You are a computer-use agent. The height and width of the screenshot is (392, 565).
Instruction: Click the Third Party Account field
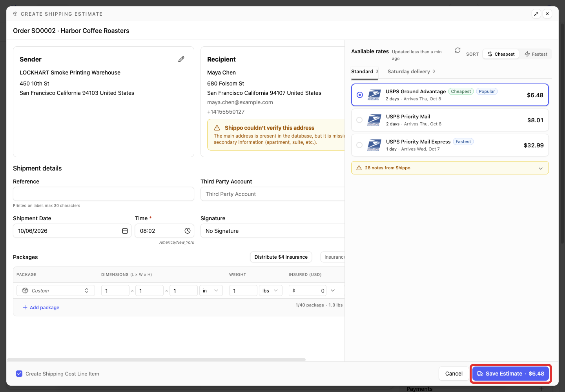273,194
